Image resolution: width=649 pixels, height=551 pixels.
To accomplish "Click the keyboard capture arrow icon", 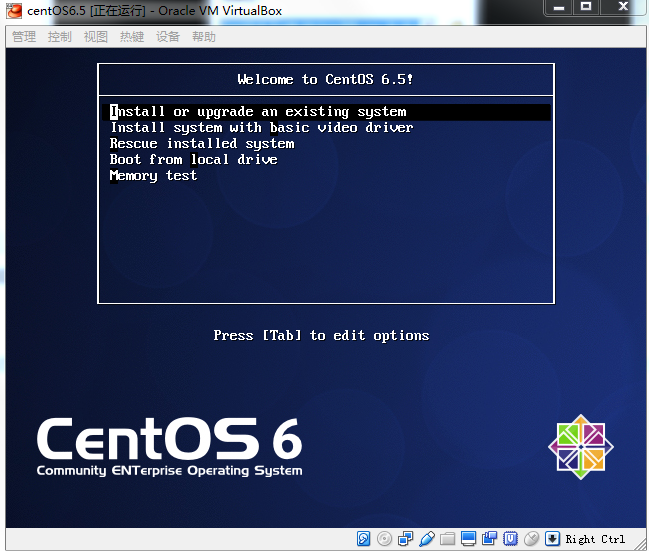I will pos(552,539).
